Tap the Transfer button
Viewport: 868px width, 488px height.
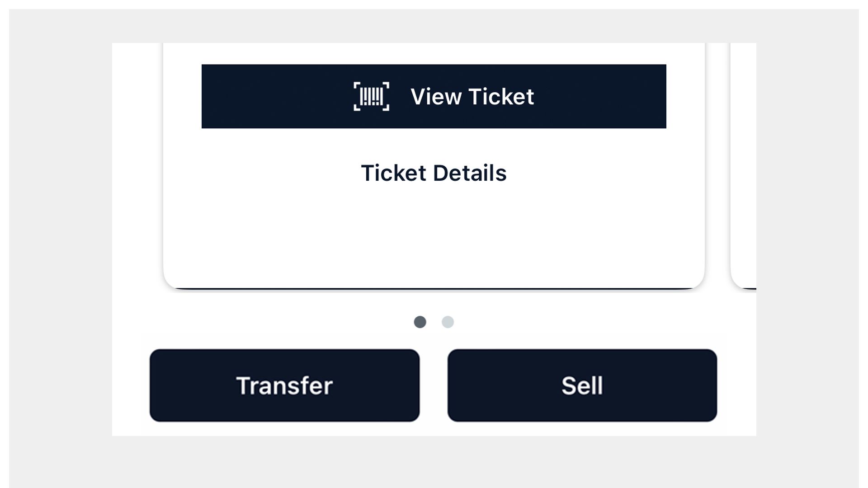(284, 385)
